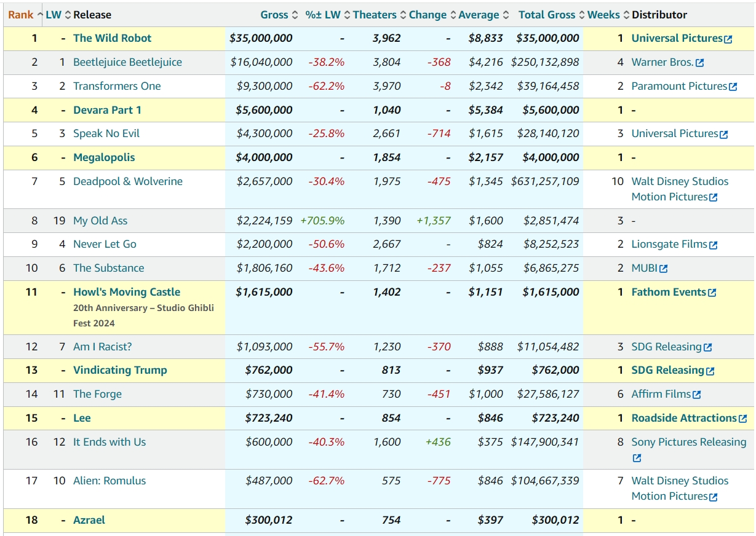Open external link icon under Sony Pictures Releasing
This screenshot has width=756, height=536.
pos(637,458)
